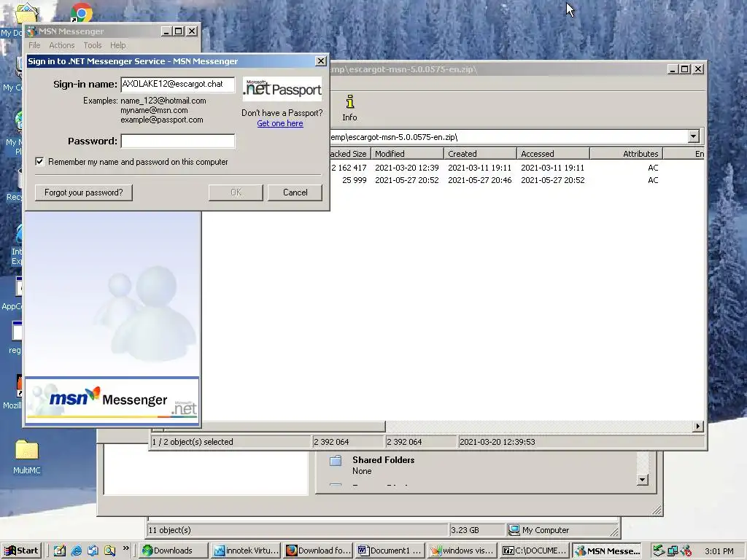This screenshot has height=560, width=747.
Task: Sort 7-Zip list by Packed Size column
Action: (350, 153)
